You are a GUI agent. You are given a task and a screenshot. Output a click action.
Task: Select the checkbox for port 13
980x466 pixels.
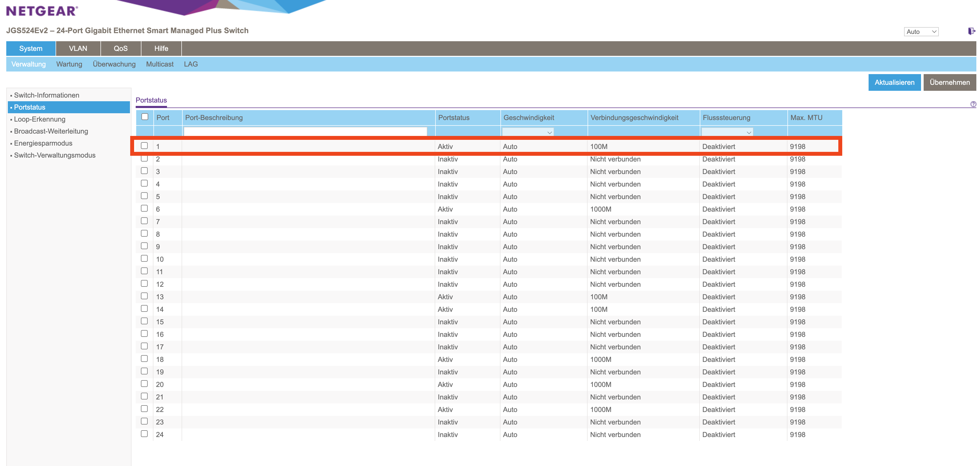pyautogui.click(x=144, y=296)
